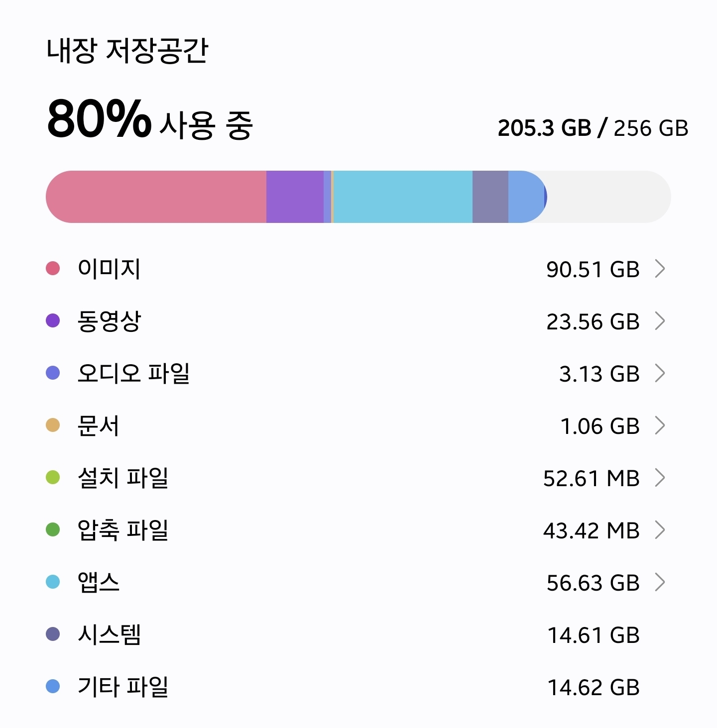
Task: Click the blue 오디오 파일 category dot
Action: click(x=53, y=373)
